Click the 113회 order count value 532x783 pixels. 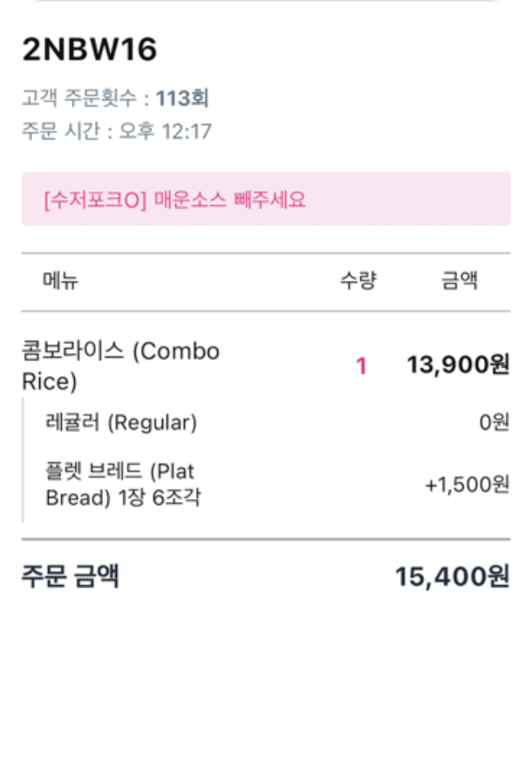click(182, 98)
